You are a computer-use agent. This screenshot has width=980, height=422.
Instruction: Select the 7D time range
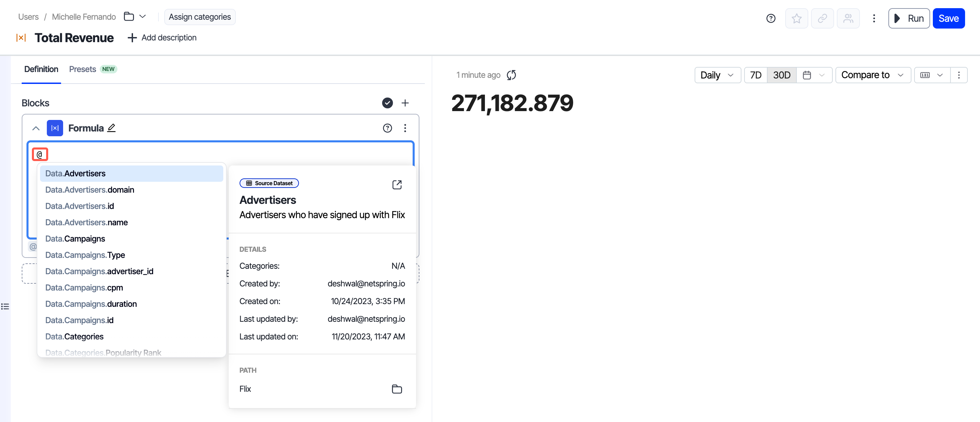pyautogui.click(x=756, y=75)
